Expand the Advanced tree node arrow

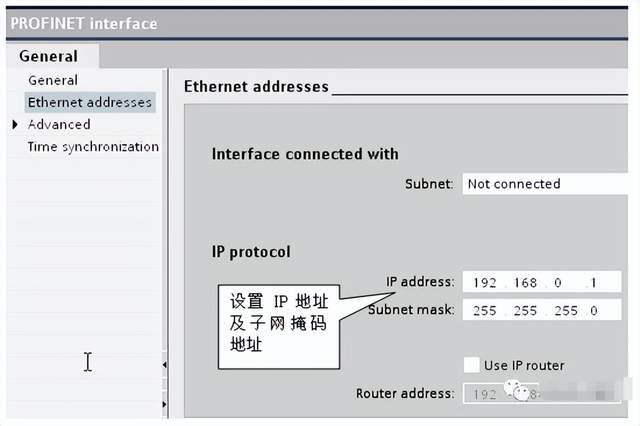15,125
